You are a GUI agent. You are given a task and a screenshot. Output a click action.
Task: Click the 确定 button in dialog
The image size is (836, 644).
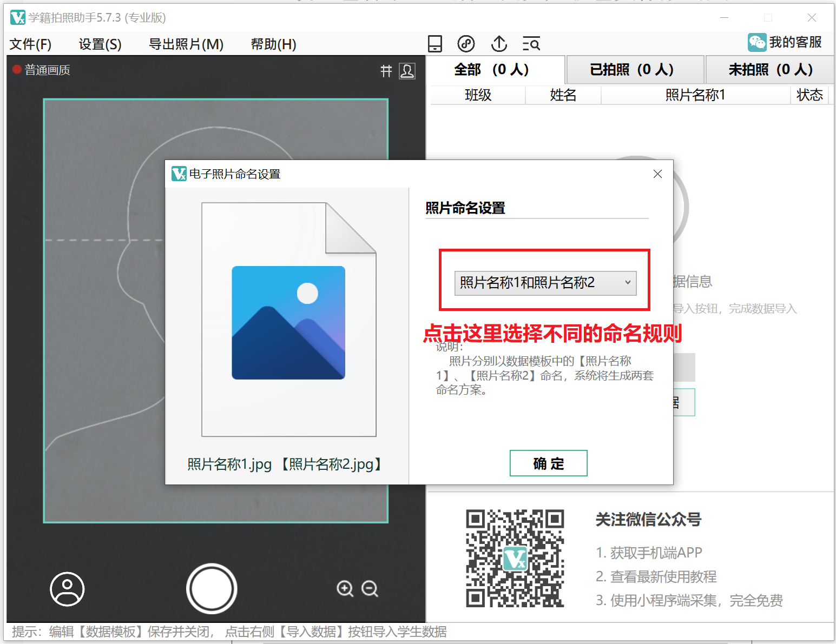click(548, 463)
